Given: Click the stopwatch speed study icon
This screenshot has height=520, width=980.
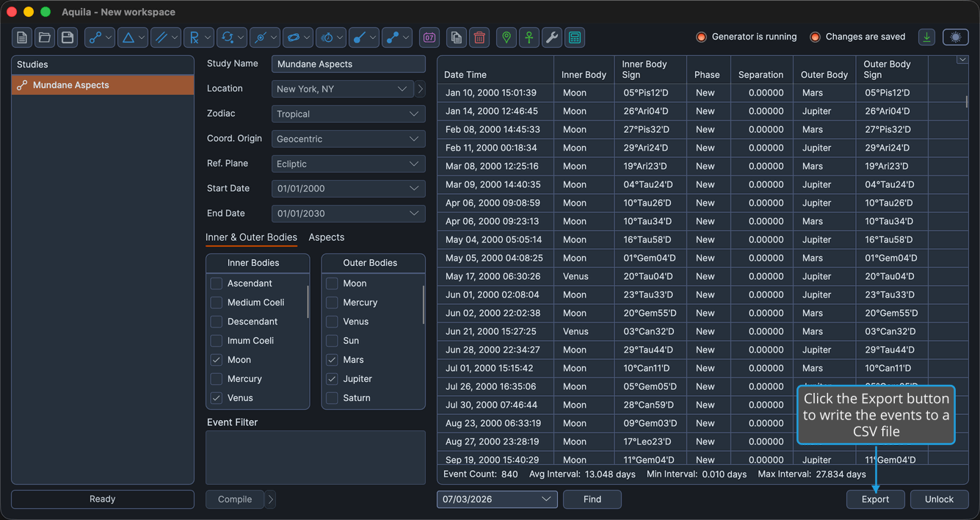Looking at the screenshot, I should (x=326, y=37).
